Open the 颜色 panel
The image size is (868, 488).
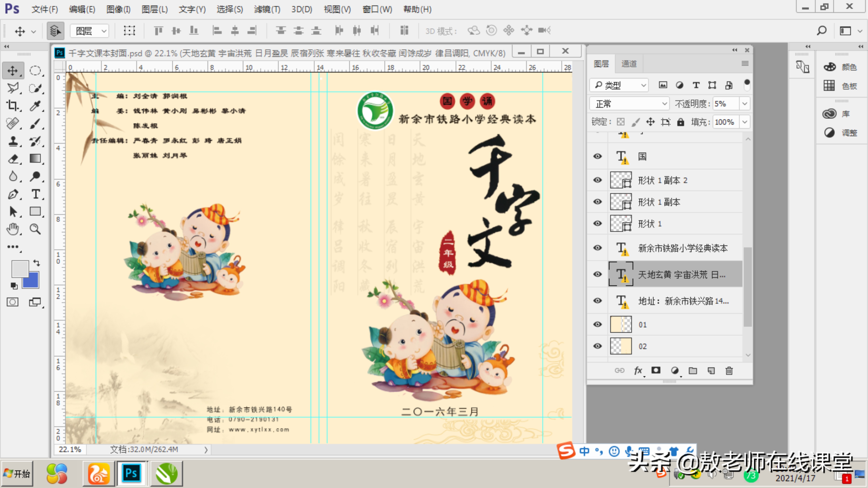tap(841, 67)
